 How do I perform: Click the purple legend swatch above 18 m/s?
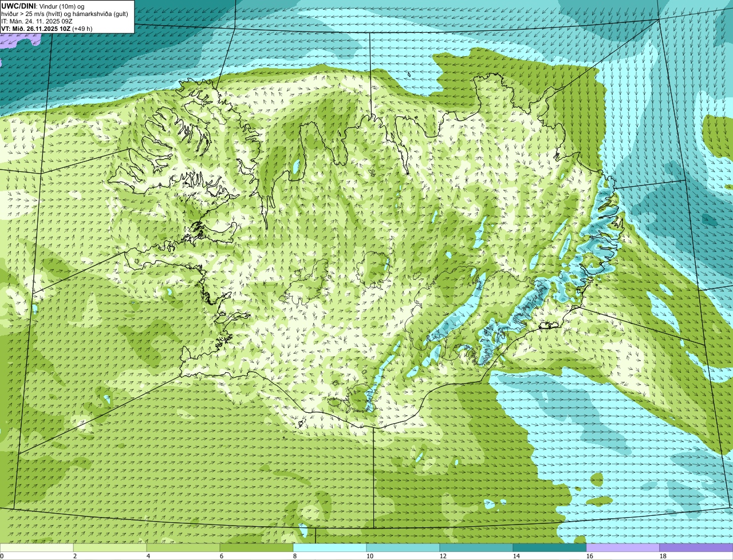click(x=696, y=548)
